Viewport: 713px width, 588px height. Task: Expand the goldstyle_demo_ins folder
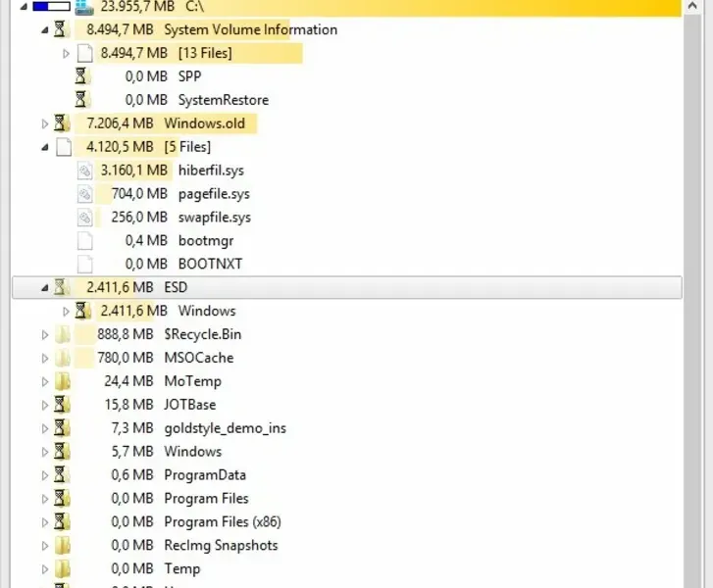(44, 428)
